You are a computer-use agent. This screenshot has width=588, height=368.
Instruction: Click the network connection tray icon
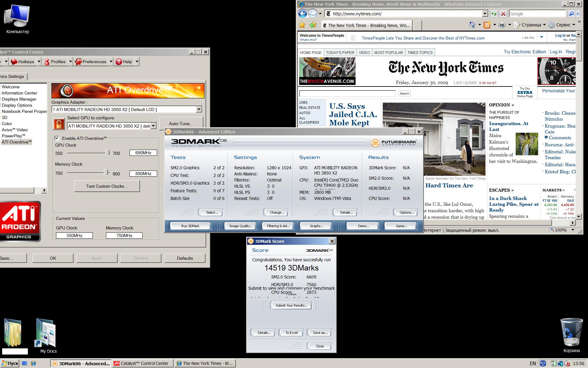pyautogui.click(x=560, y=363)
